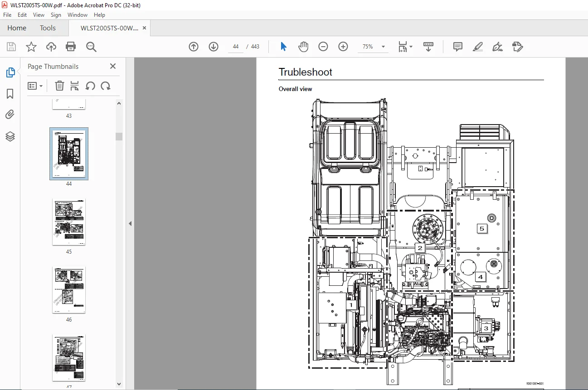This screenshot has height=390, width=588.
Task: Open Page Thumbnails sidebar icon
Action: point(10,72)
